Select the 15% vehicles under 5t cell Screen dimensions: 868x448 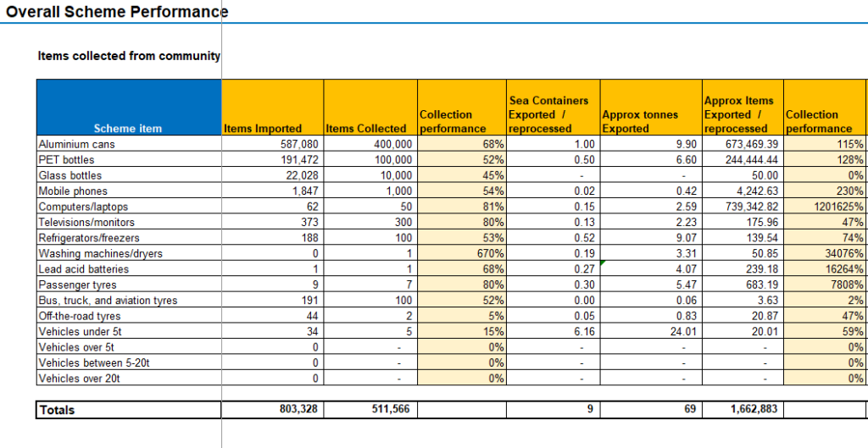(x=462, y=331)
